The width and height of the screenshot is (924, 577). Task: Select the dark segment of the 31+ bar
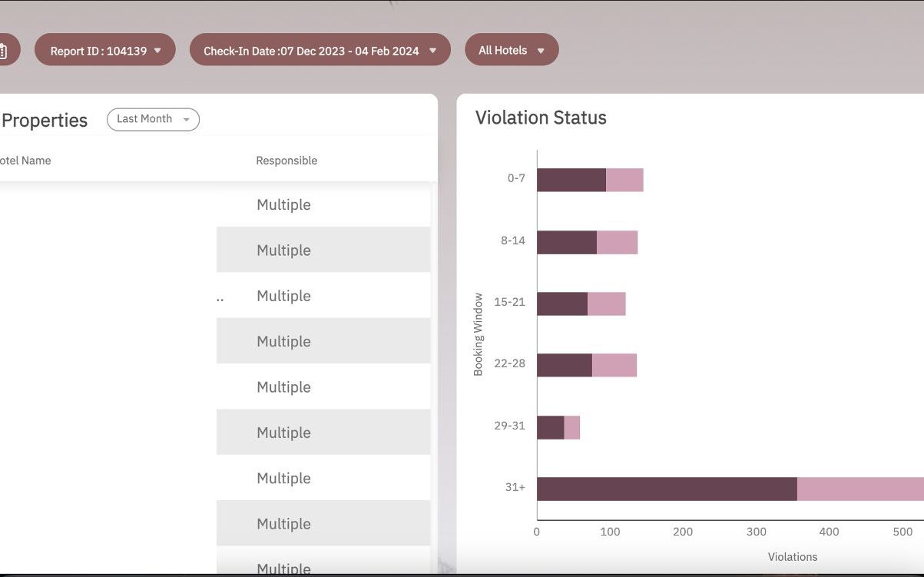[667, 489]
